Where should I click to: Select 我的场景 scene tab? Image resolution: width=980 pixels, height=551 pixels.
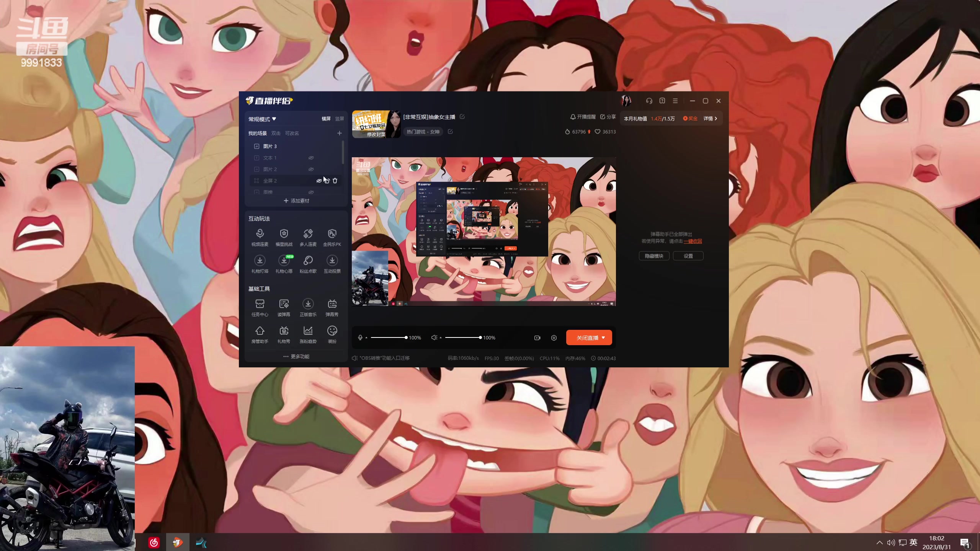(257, 133)
